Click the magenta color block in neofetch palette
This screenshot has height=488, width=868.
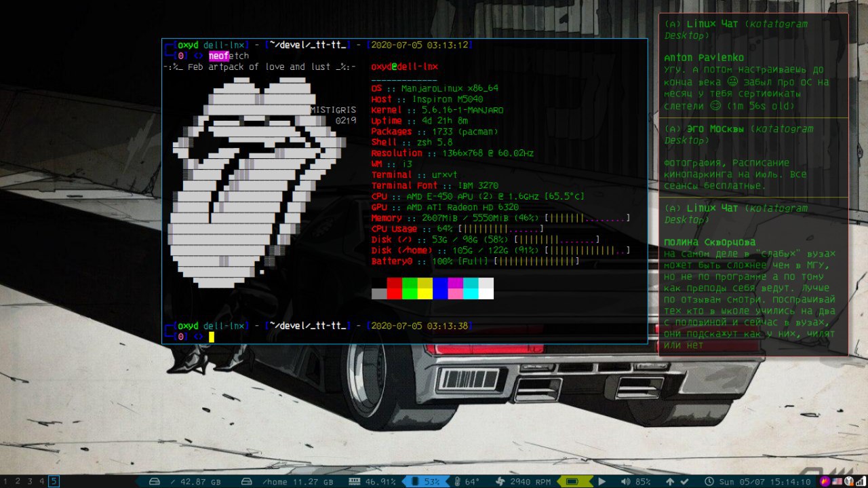click(x=456, y=288)
